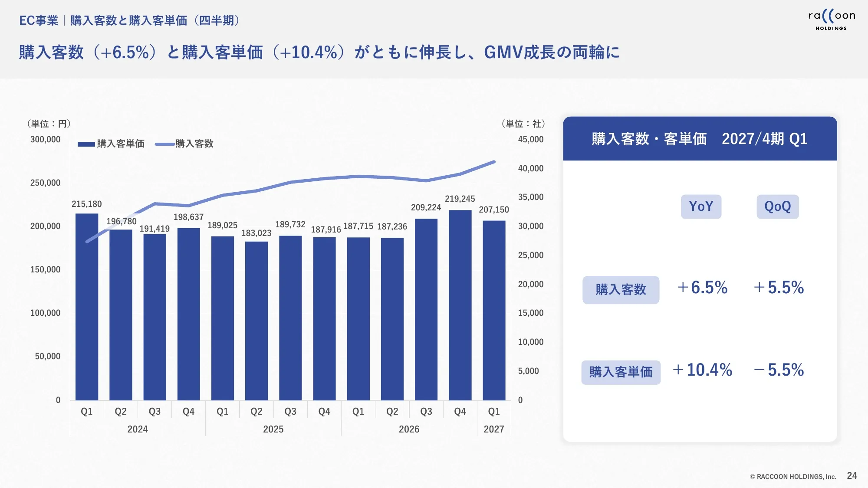Click bar value label 219,245
The image size is (868, 488).
coord(460,199)
